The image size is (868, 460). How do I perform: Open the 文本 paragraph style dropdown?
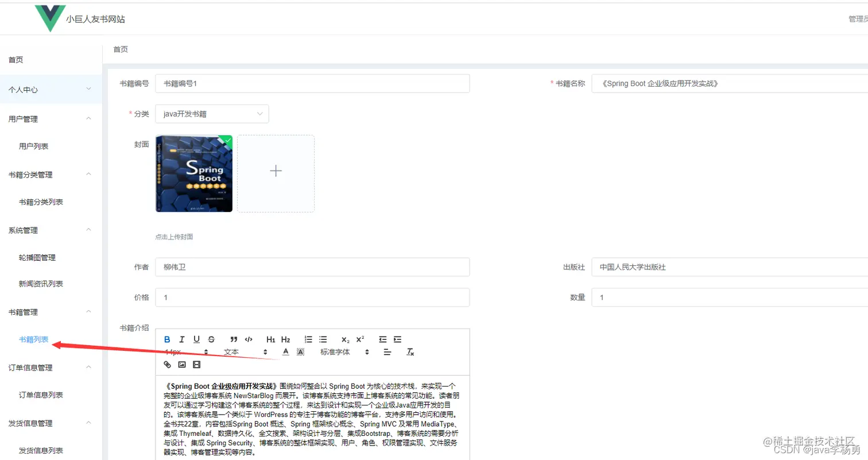tap(246, 352)
